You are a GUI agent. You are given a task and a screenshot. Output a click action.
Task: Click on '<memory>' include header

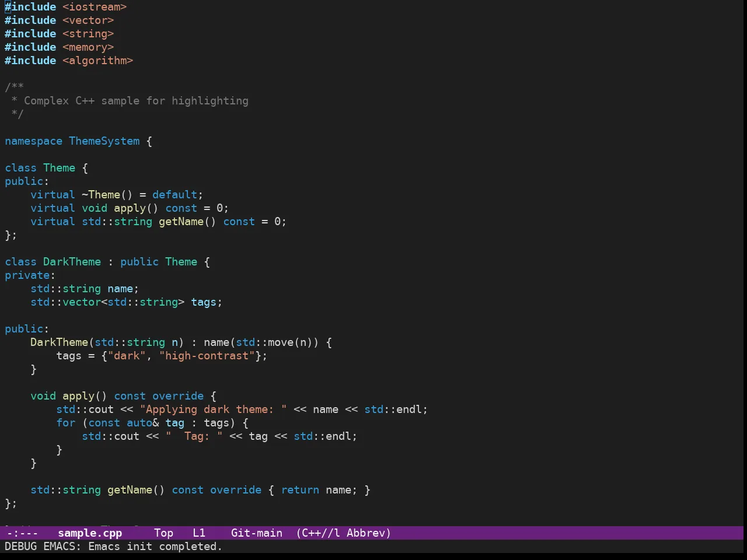click(88, 47)
